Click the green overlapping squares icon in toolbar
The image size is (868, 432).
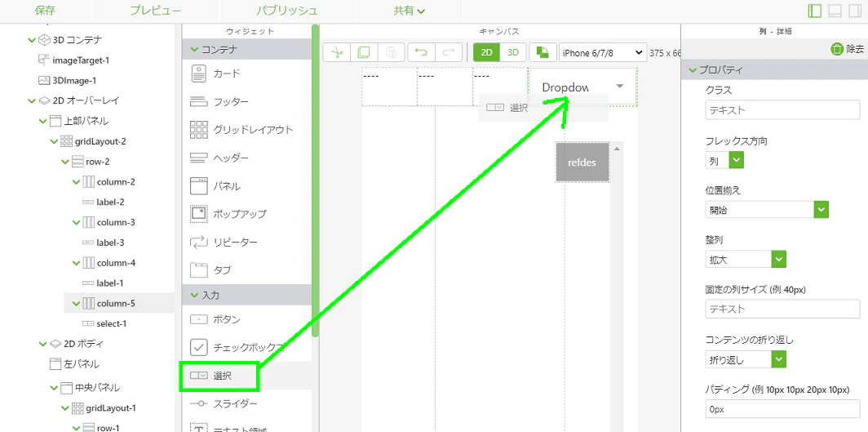click(543, 52)
